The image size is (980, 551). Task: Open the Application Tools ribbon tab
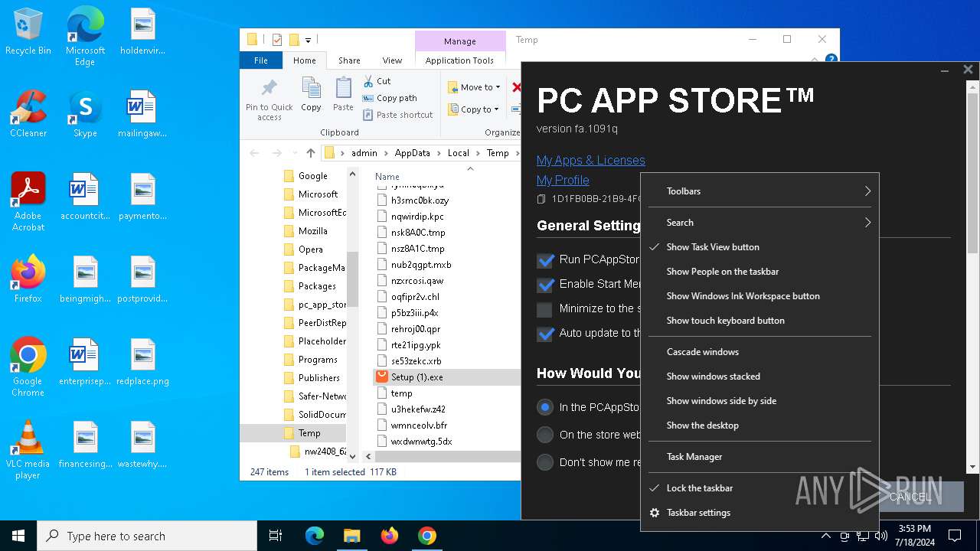(459, 60)
